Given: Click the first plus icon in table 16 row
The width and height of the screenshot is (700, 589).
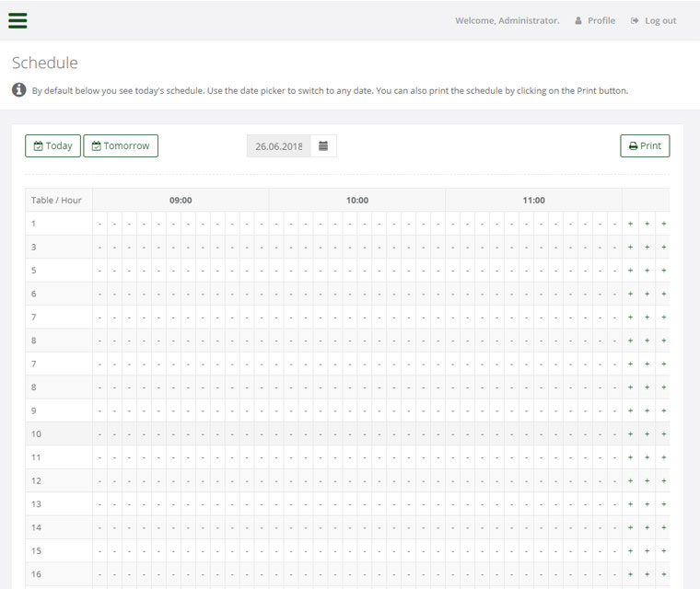Looking at the screenshot, I should click(630, 574).
